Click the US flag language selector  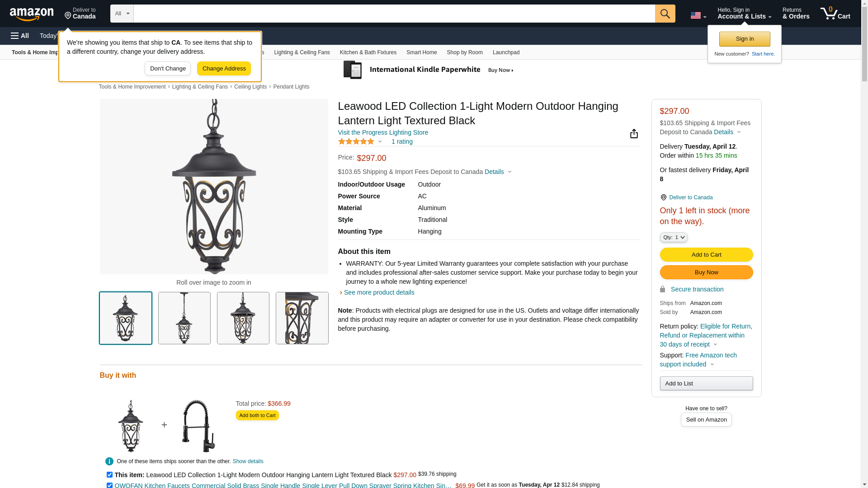(698, 15)
